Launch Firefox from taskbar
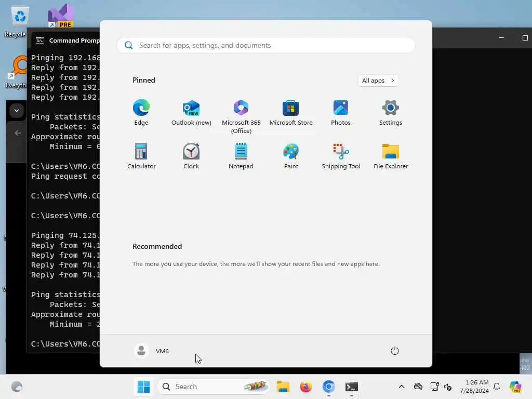The height and width of the screenshot is (399, 532). coord(305,387)
